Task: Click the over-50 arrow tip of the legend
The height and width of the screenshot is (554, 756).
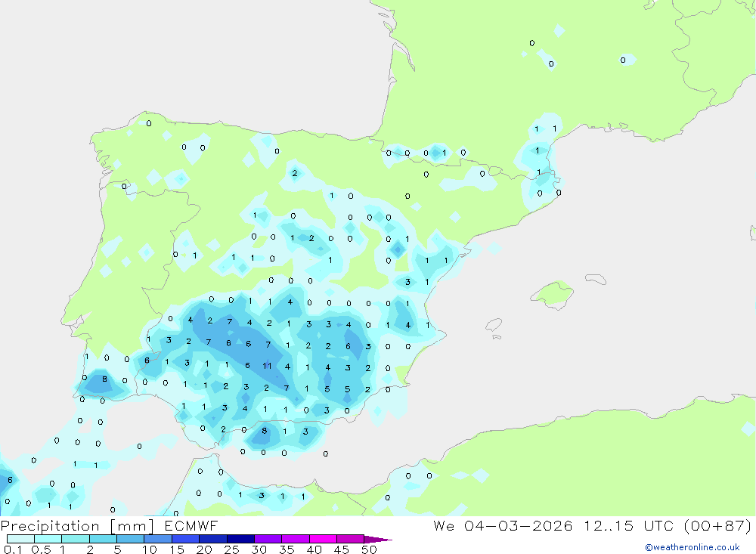Action: coord(378,539)
